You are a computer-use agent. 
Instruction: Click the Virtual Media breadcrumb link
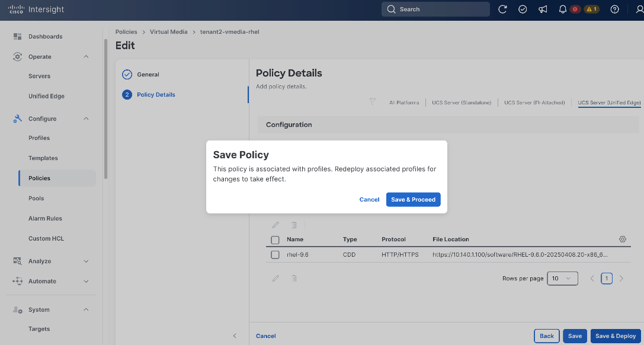pos(168,31)
